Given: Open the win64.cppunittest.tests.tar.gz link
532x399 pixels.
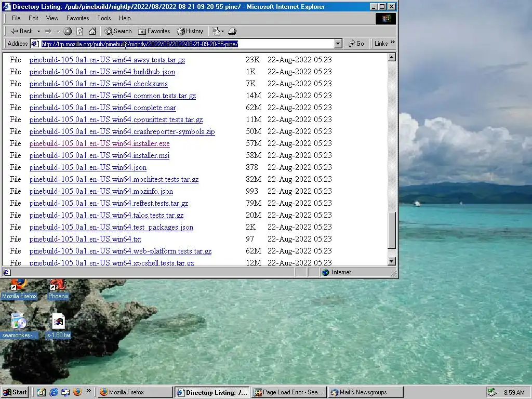Looking at the screenshot, I should tap(116, 120).
